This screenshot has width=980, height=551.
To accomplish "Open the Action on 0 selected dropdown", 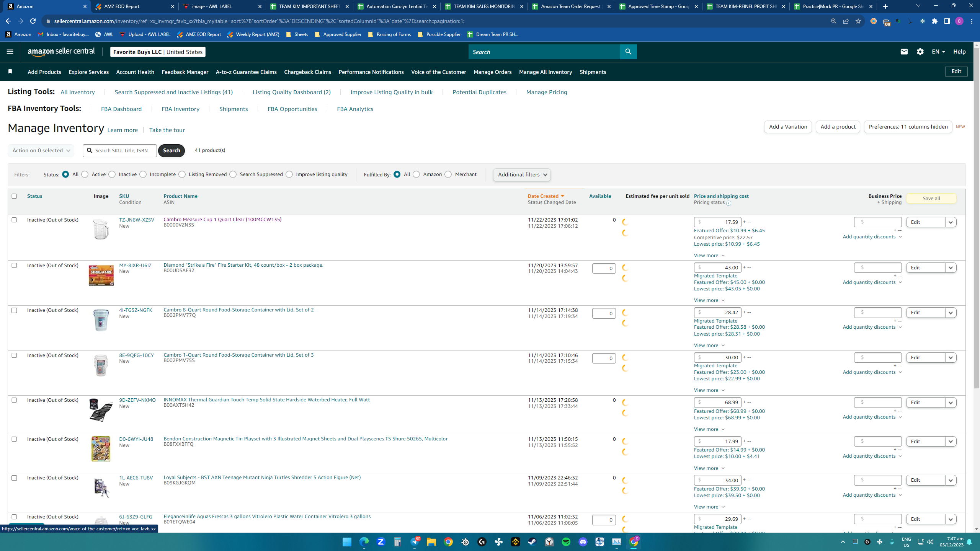I will coord(41,150).
